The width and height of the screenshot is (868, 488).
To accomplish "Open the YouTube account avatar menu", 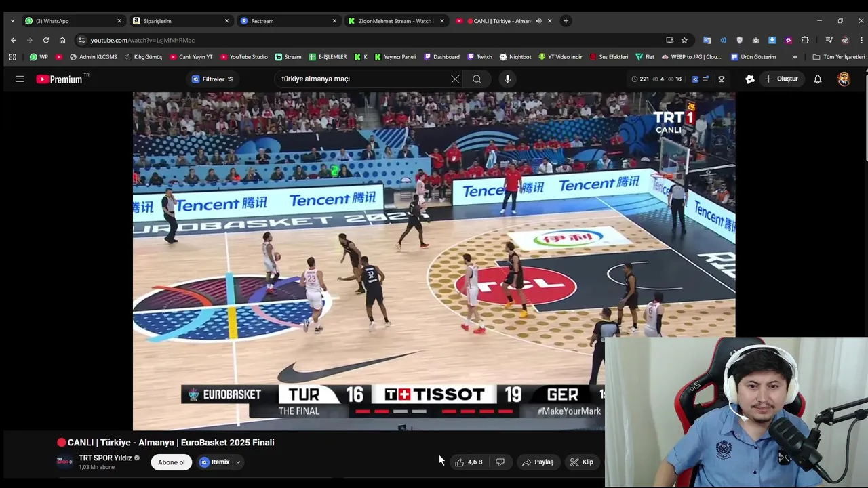I will coord(844,79).
